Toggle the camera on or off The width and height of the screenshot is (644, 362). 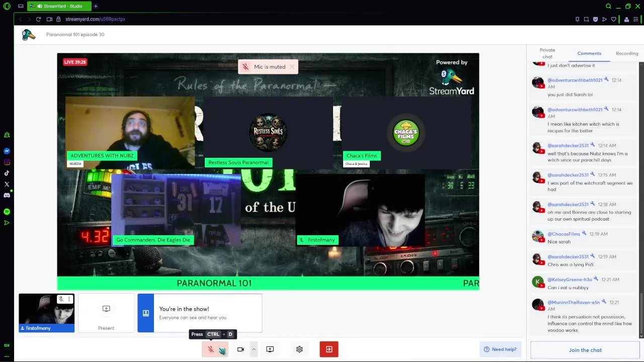pyautogui.click(x=240, y=349)
